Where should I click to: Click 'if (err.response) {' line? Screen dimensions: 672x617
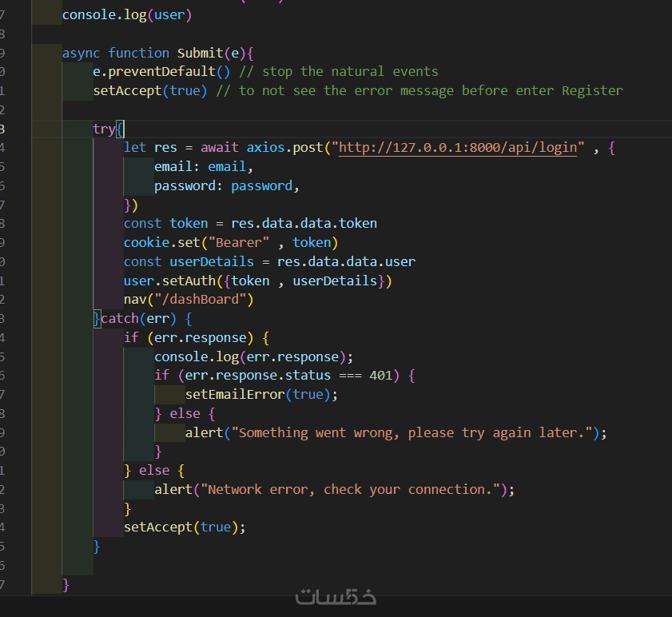tap(197, 338)
